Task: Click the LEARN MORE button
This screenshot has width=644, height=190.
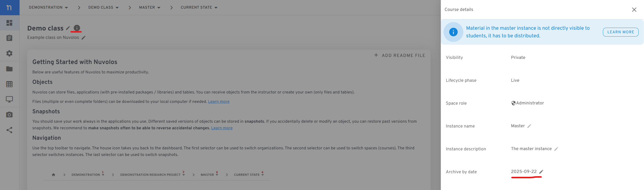Action: (x=621, y=32)
